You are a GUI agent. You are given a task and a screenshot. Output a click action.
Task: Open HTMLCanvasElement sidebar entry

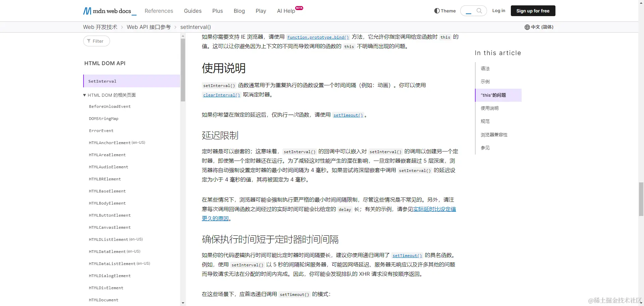tap(110, 227)
